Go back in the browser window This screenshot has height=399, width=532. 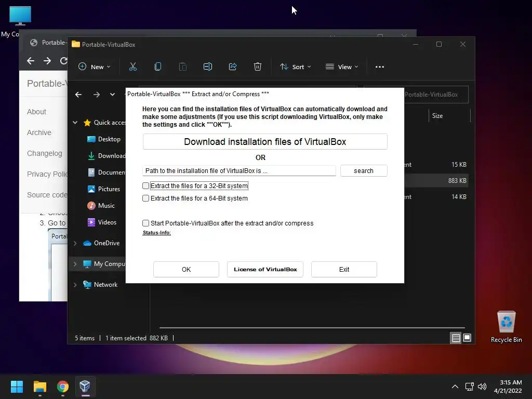pyautogui.click(x=31, y=61)
